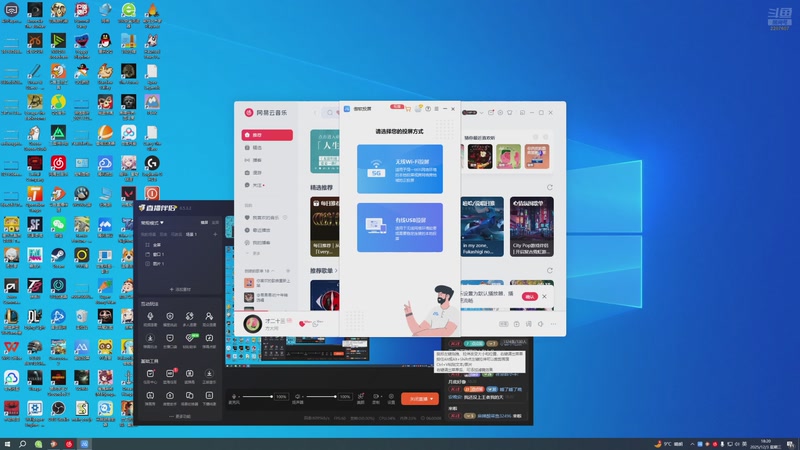Click the red 确认 button in NetEase Music prompt

530,296
